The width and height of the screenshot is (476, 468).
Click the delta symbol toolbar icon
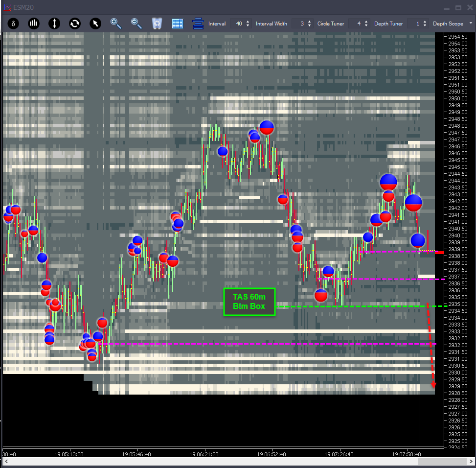[13, 23]
